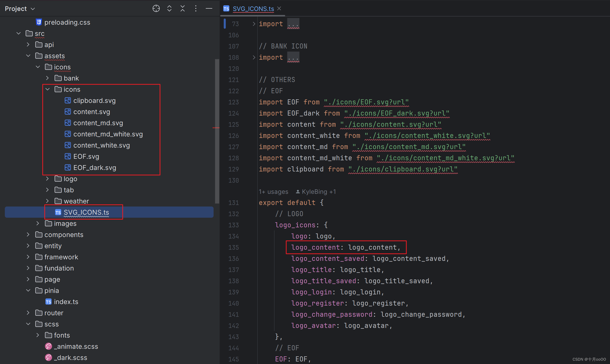
Task: Hide the Project panel with the minimize icon
Action: pyautogui.click(x=209, y=8)
